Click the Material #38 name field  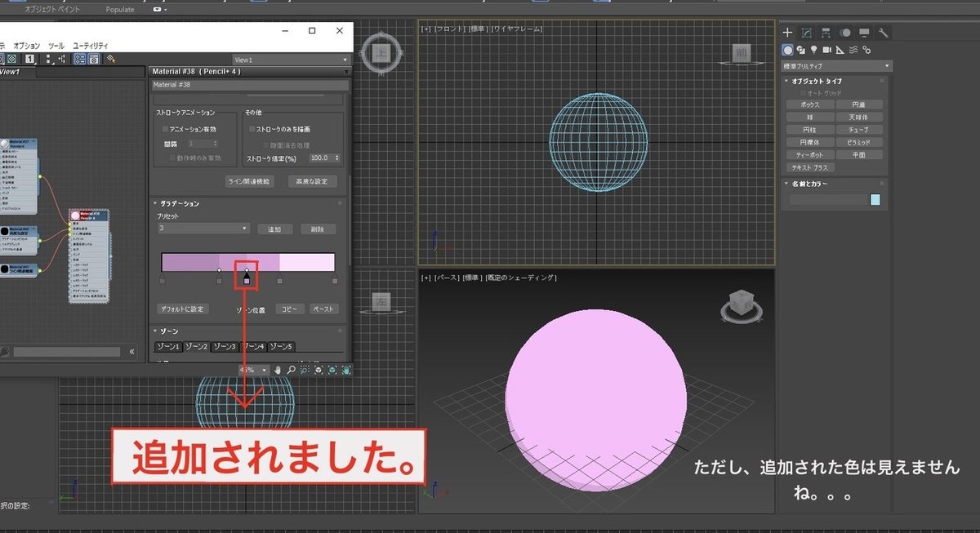[251, 85]
